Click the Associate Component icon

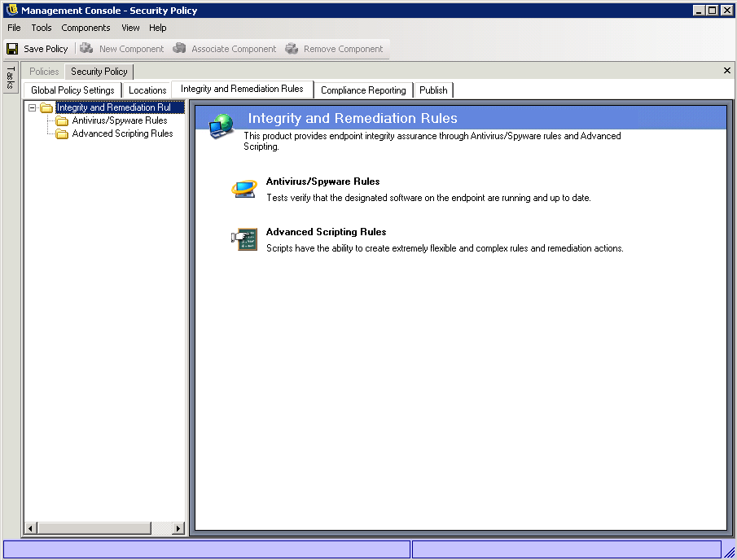point(179,48)
